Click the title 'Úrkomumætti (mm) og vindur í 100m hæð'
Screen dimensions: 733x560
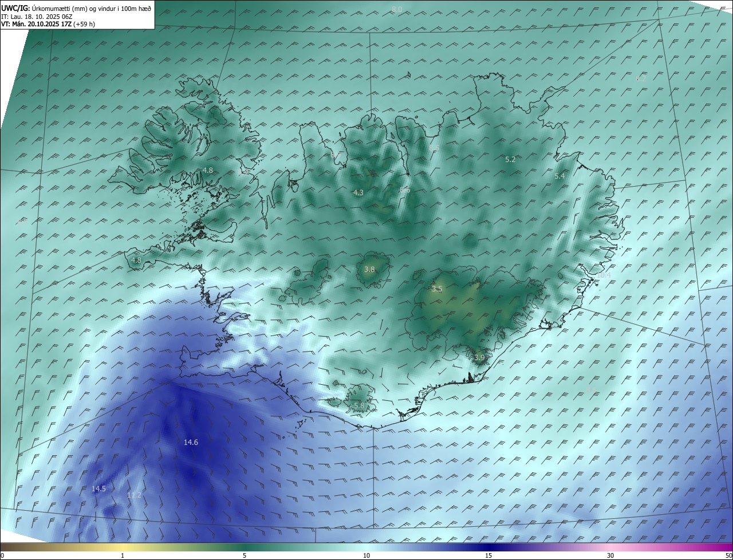coord(90,8)
